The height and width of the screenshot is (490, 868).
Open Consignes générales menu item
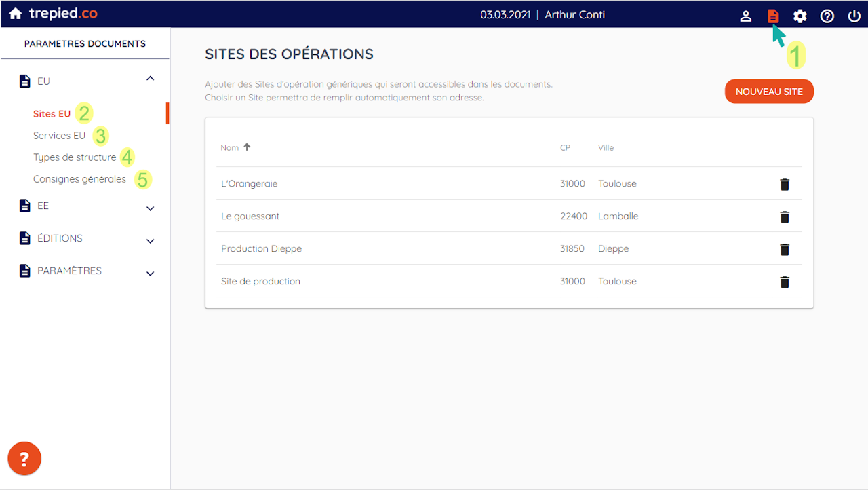(x=79, y=179)
